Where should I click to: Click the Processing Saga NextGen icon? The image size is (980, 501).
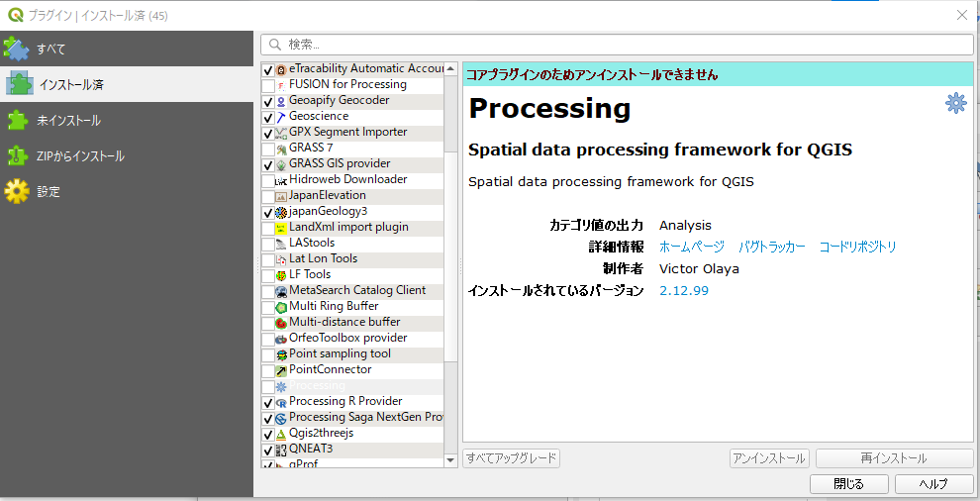[x=281, y=418]
